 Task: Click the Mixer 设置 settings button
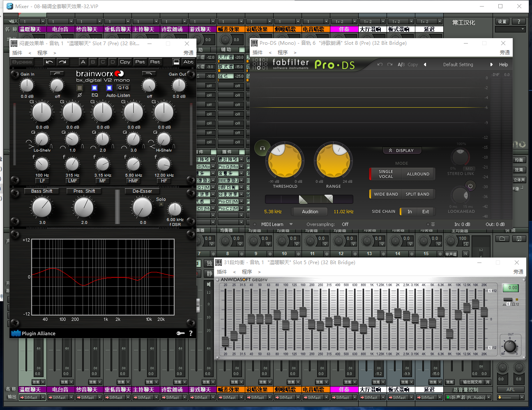[x=502, y=21]
